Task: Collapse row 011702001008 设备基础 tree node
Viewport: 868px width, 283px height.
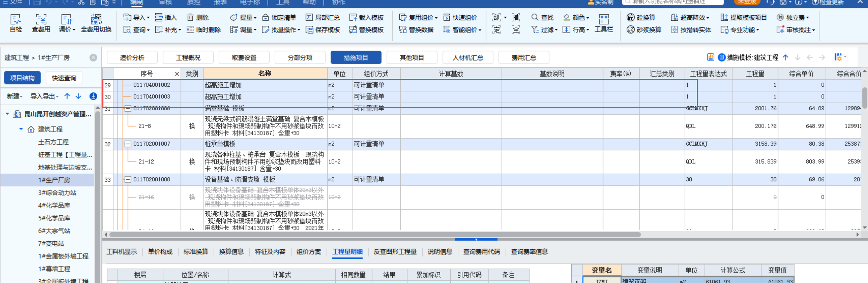Action: click(x=128, y=179)
